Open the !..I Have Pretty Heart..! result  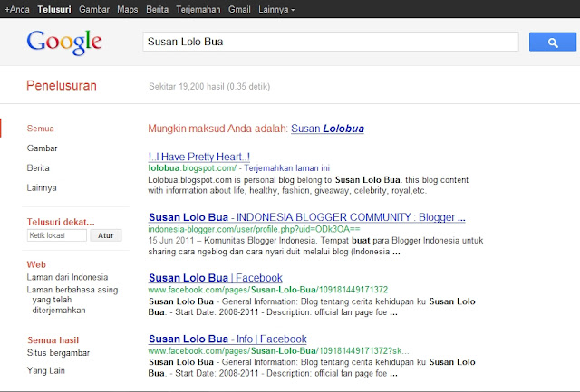click(x=199, y=157)
